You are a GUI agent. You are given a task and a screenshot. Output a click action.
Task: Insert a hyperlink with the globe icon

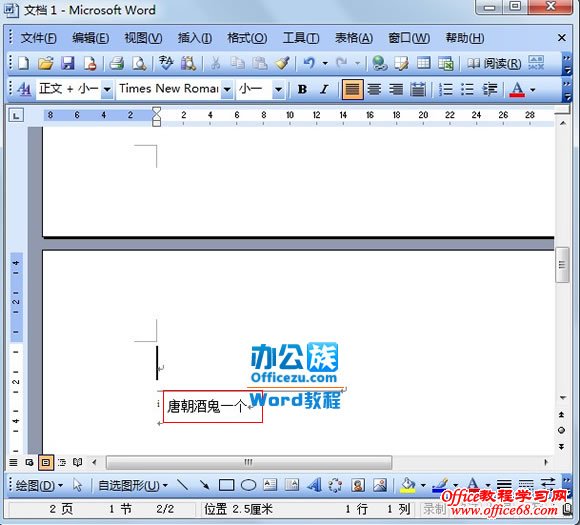pos(380,63)
